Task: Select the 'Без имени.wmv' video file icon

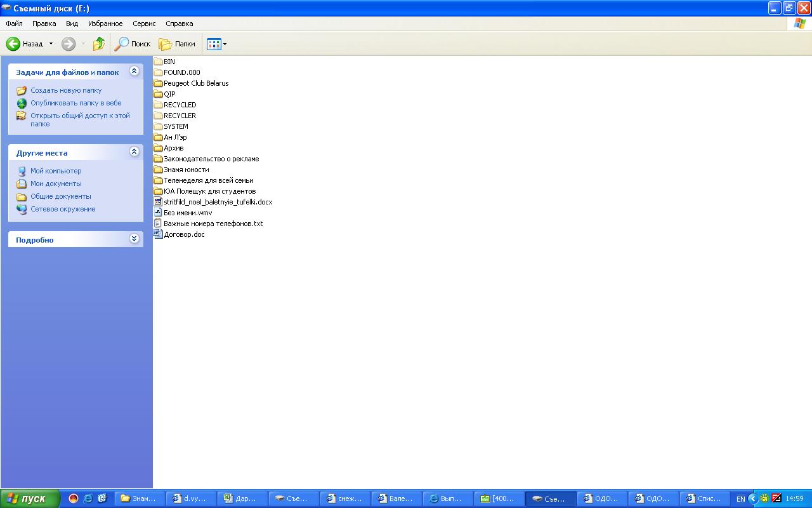Action: 159,213
